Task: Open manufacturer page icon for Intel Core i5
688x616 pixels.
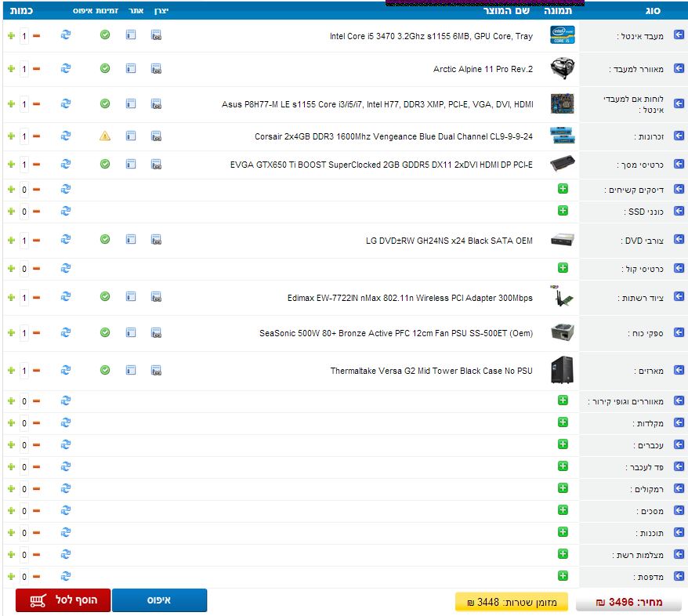Action: (156, 35)
